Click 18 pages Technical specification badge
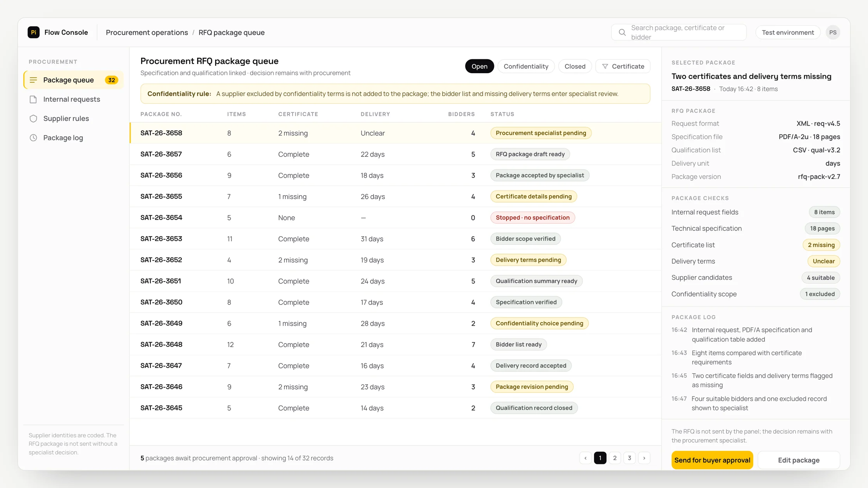The width and height of the screenshot is (868, 488). tap(822, 229)
